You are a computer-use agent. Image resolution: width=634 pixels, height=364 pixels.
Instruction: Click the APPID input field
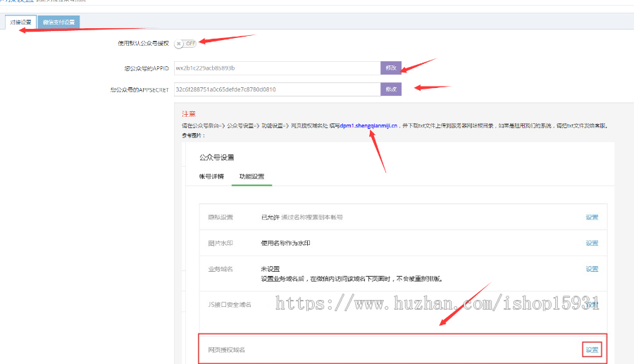click(x=276, y=68)
